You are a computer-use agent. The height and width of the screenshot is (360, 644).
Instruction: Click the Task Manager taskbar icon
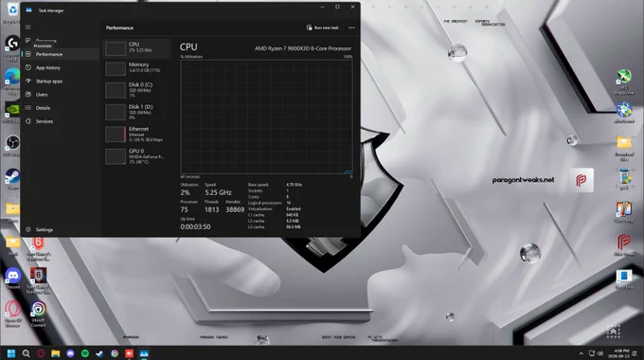pos(144,353)
